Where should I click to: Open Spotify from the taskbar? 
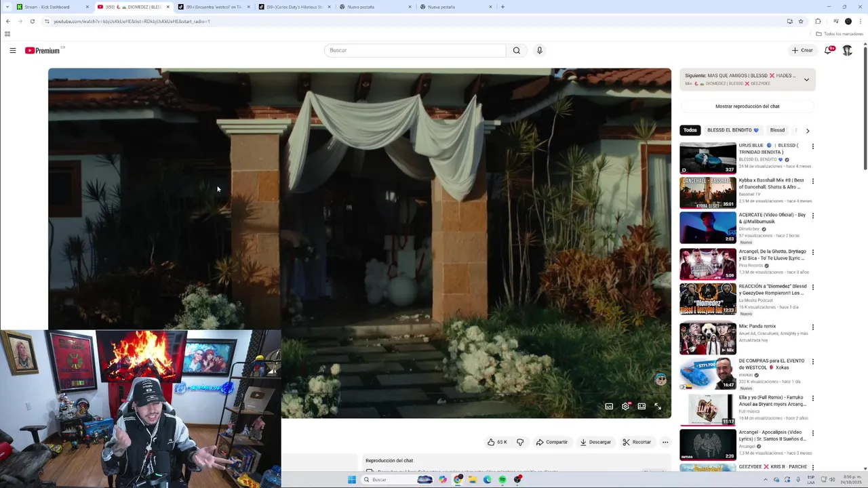tap(502, 480)
